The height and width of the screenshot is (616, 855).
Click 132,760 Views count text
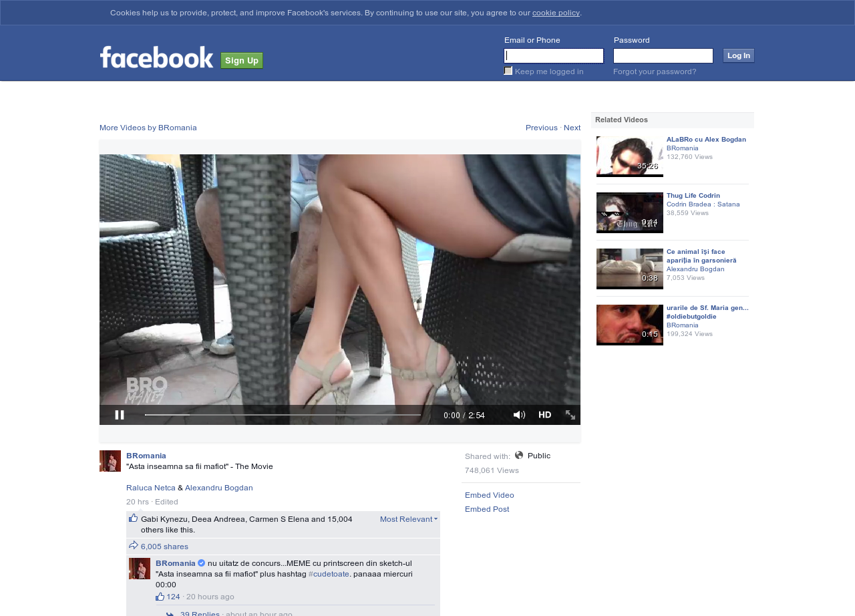[x=689, y=157]
